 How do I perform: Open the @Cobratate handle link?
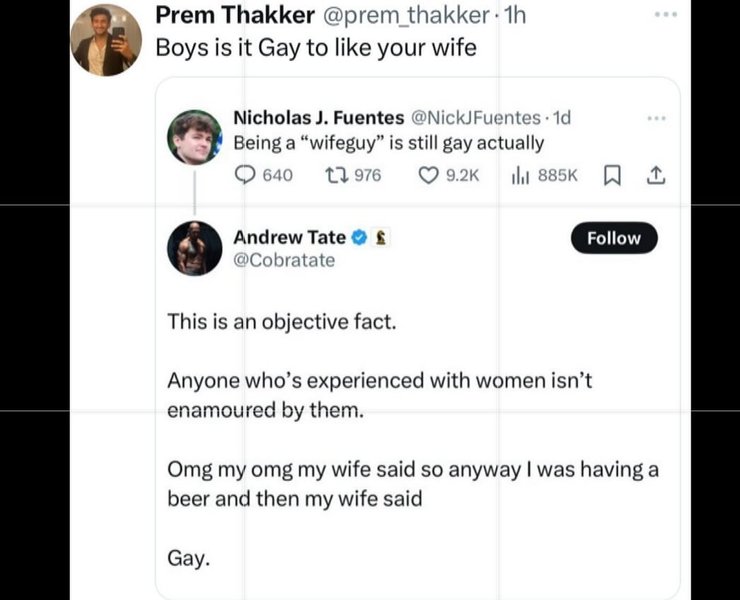284,261
